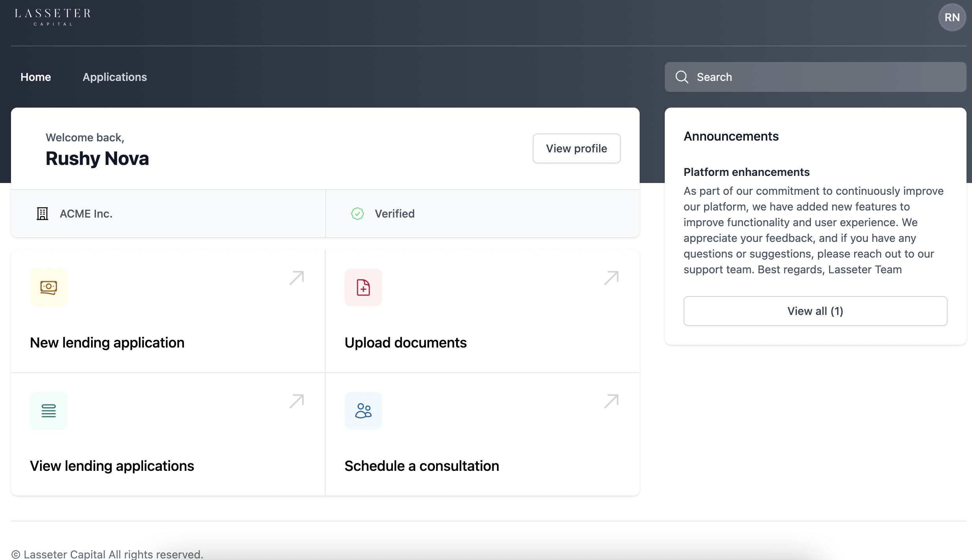Viewport: 972px width, 560px height.
Task: Click the search magnifier icon
Action: click(682, 77)
